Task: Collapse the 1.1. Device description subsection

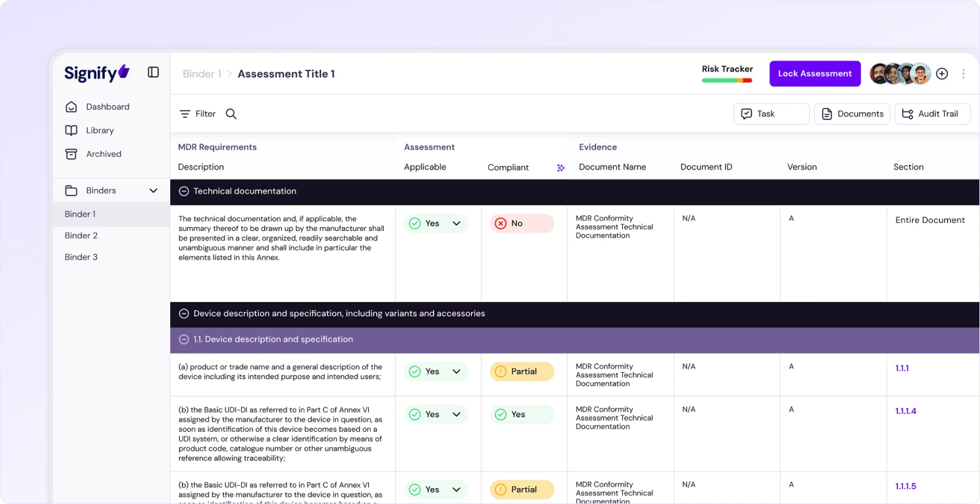Action: [x=184, y=339]
